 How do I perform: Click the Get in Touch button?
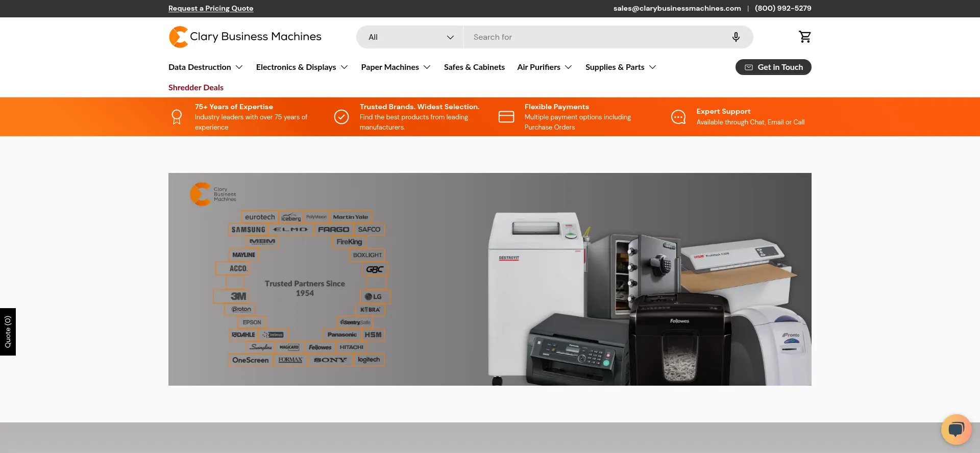[x=773, y=67]
